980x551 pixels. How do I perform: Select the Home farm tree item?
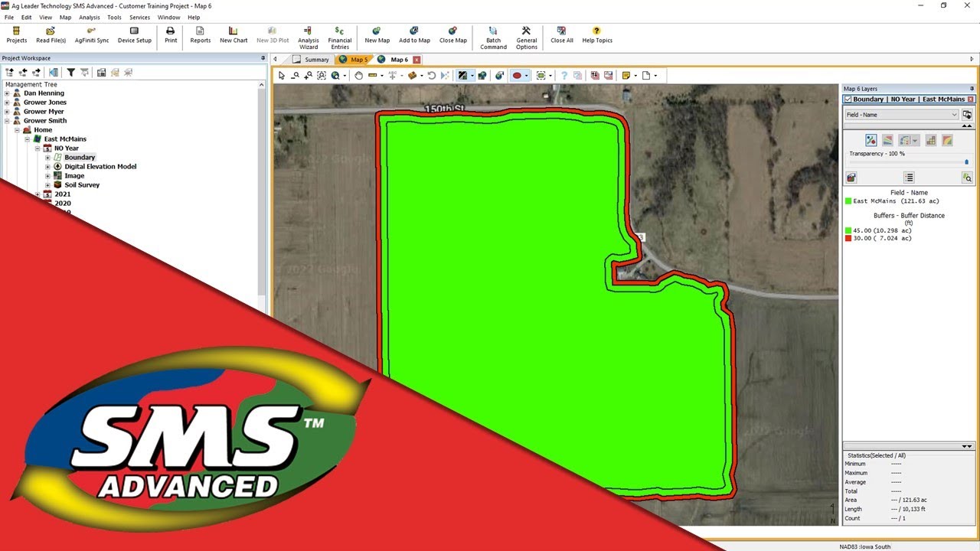coord(43,130)
